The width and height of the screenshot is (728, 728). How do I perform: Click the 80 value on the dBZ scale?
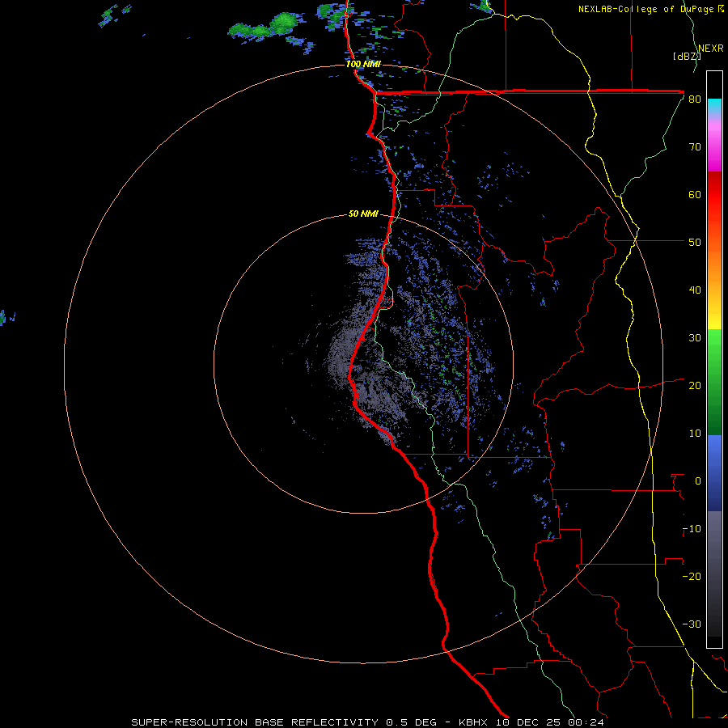click(695, 99)
